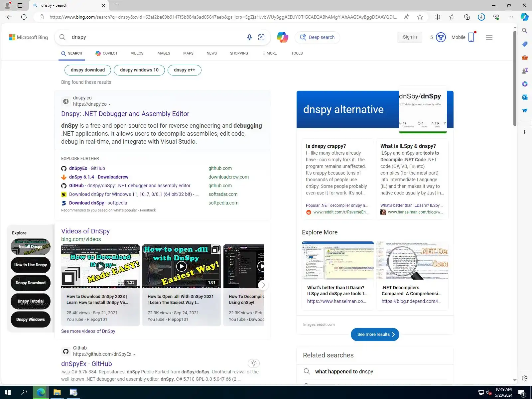Open Microsoft Rewards trophy icon
The image size is (532, 399).
click(x=441, y=37)
